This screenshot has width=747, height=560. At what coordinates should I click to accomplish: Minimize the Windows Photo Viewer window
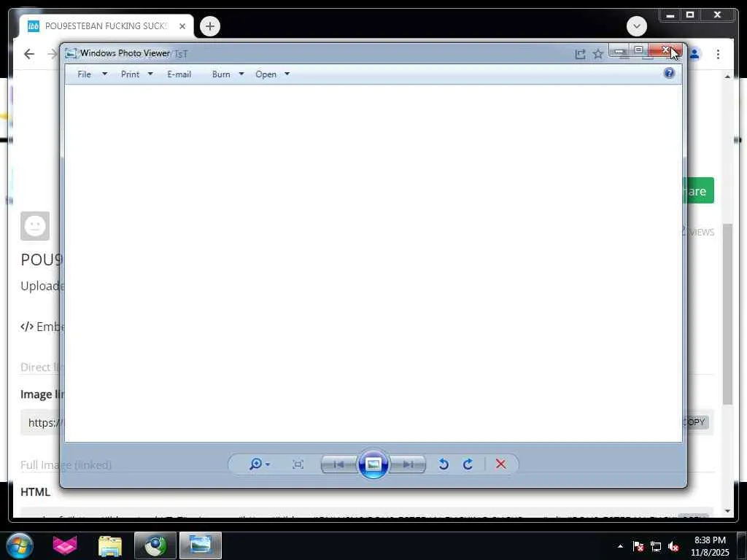[x=619, y=50]
